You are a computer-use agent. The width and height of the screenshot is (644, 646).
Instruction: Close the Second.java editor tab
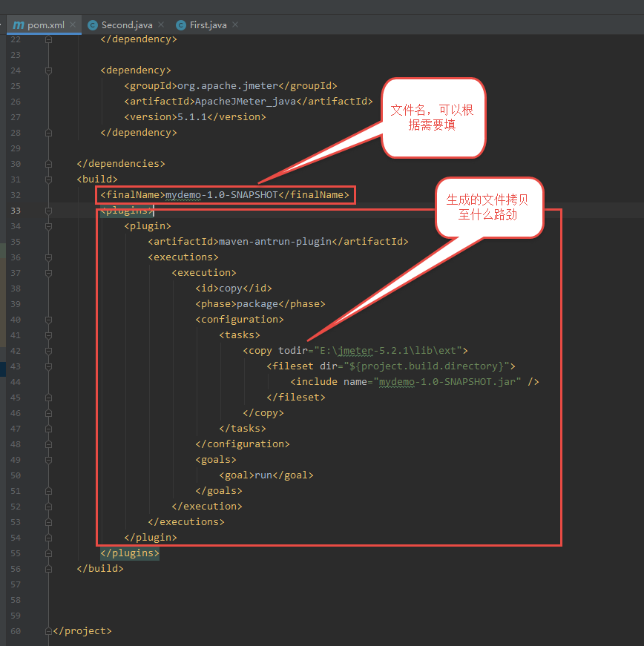click(162, 24)
